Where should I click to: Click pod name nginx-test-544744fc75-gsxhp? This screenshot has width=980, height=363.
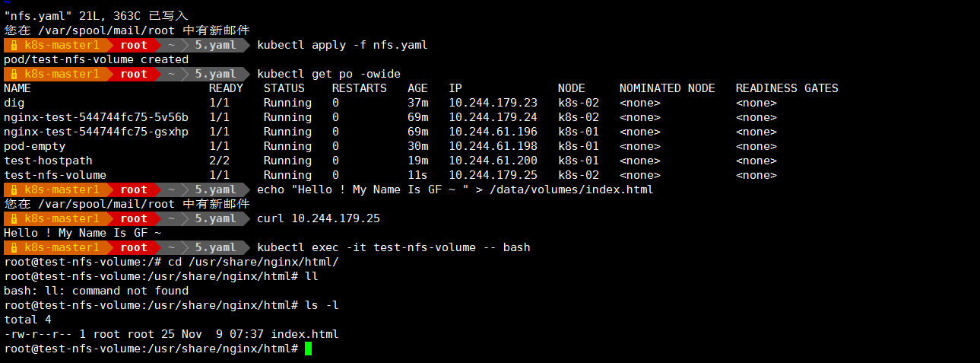pyautogui.click(x=96, y=132)
